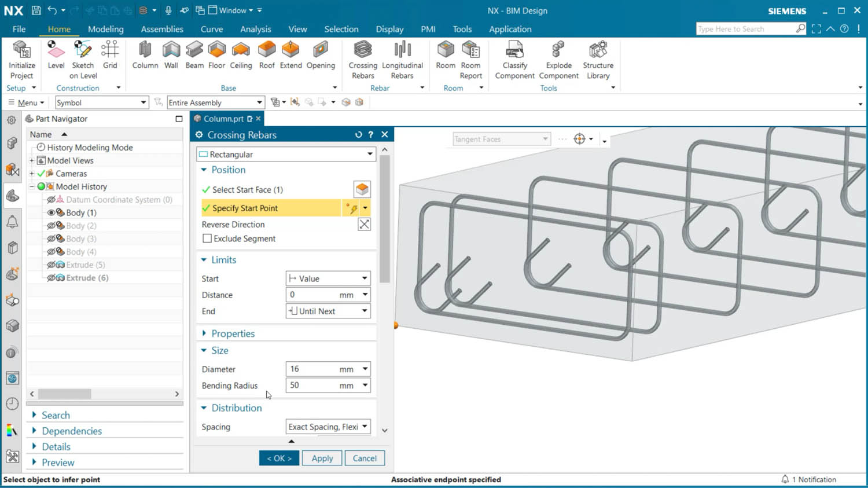This screenshot has height=488, width=868.
Task: Open the Rectangular rebar shape dropdown
Action: [x=369, y=154]
